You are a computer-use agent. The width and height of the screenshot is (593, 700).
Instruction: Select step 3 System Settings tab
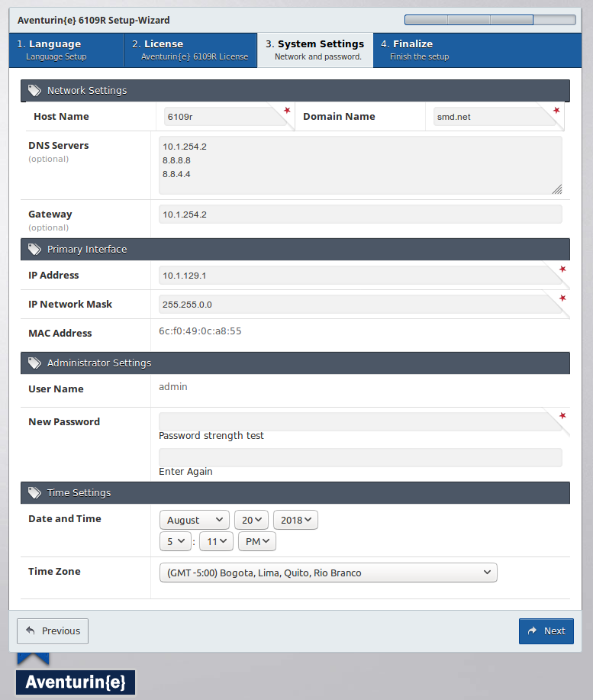point(315,50)
